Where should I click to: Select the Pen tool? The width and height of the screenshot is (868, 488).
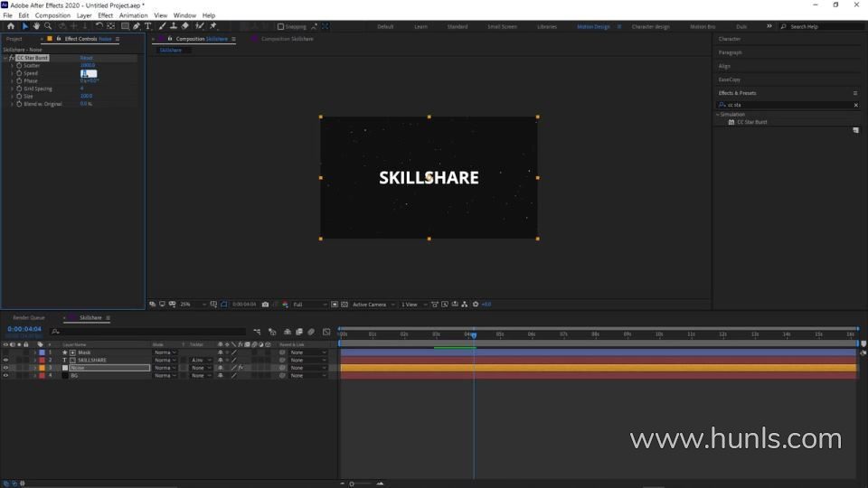[137, 26]
